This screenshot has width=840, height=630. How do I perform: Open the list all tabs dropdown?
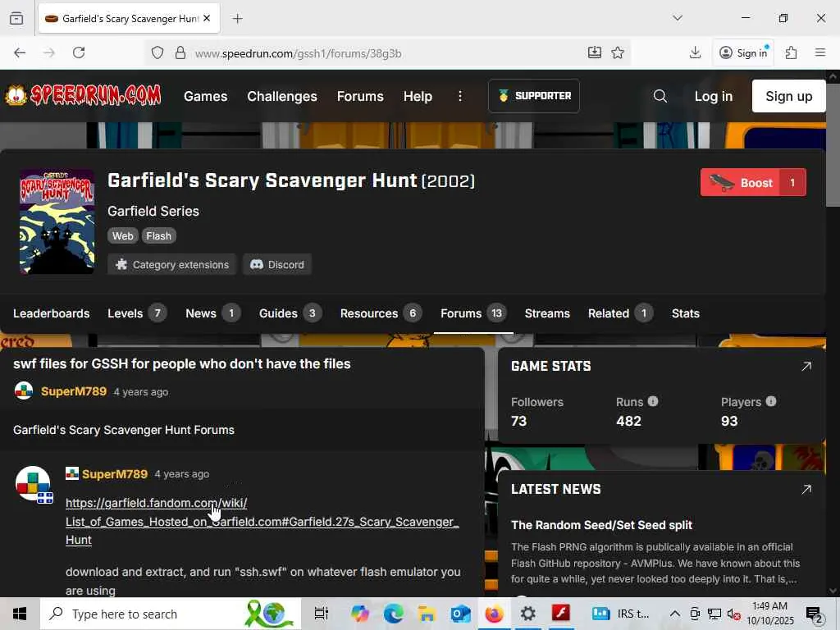pyautogui.click(x=678, y=18)
